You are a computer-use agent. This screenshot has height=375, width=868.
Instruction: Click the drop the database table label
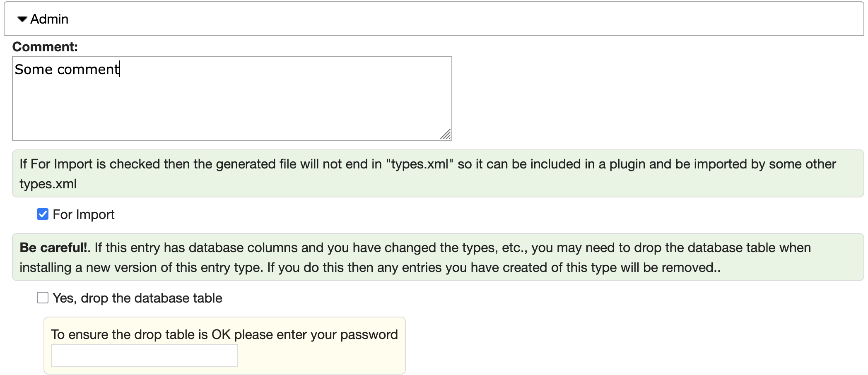point(137,298)
